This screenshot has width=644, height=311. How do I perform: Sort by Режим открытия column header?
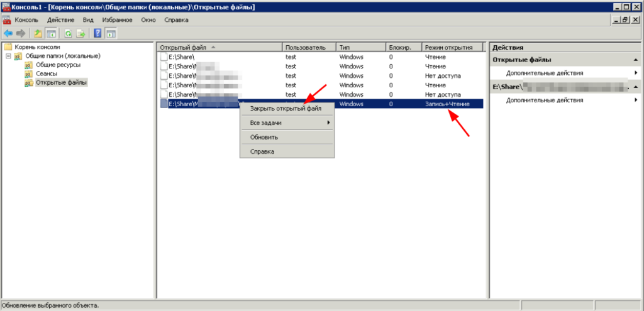tap(452, 47)
